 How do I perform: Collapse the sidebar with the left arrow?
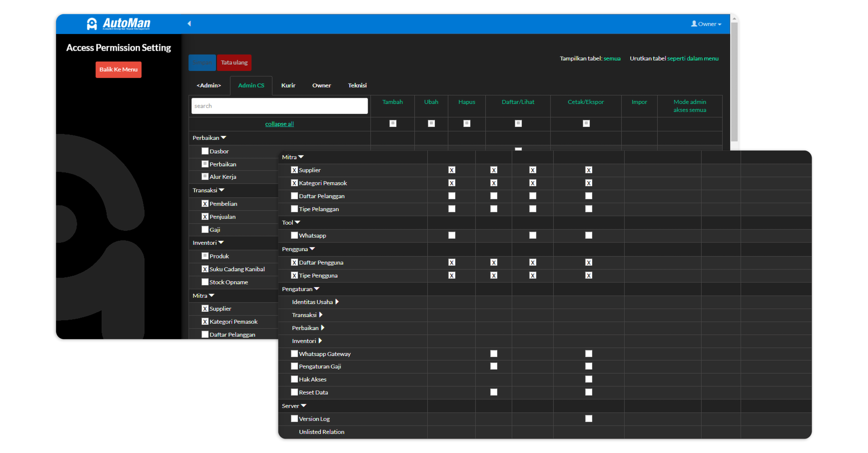pyautogui.click(x=189, y=23)
